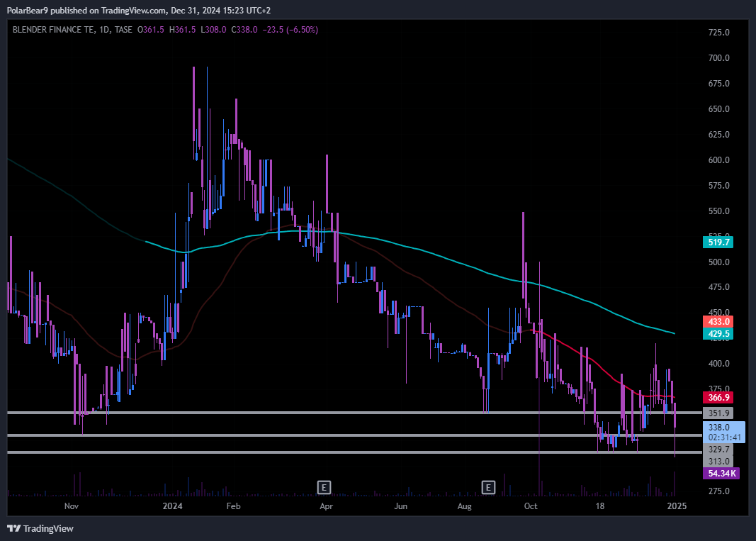Viewport: 756px width, 541px height.
Task: Click the 400.0 price scale label
Action: coord(719,364)
